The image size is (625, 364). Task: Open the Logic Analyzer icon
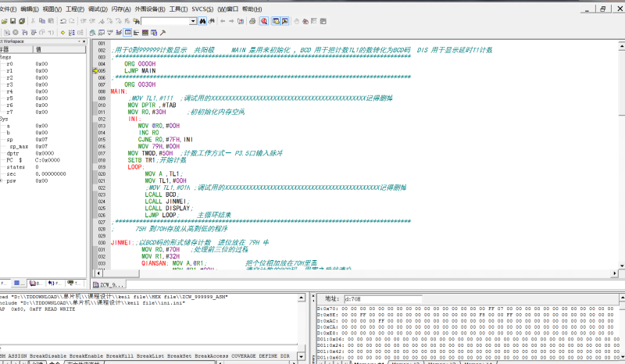145,33
